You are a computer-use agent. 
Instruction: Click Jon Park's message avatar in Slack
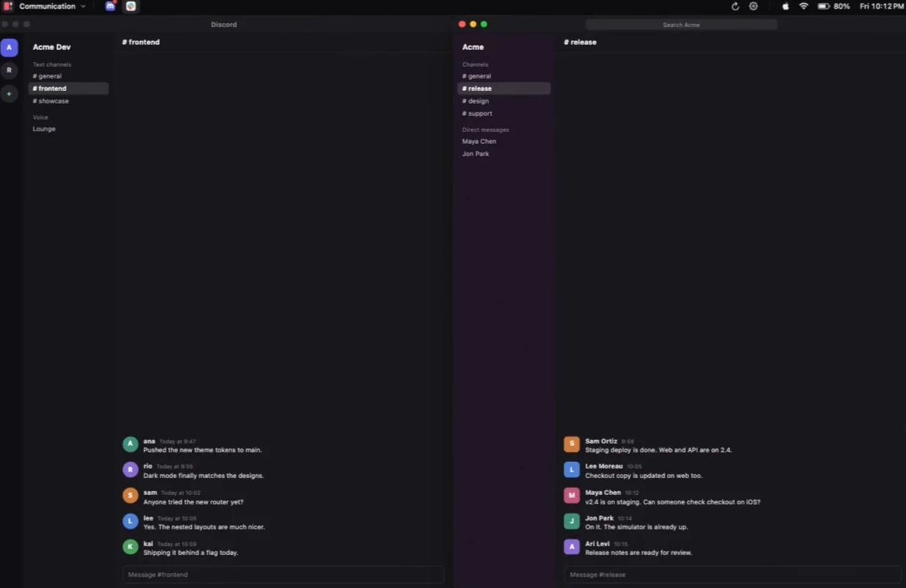click(572, 521)
